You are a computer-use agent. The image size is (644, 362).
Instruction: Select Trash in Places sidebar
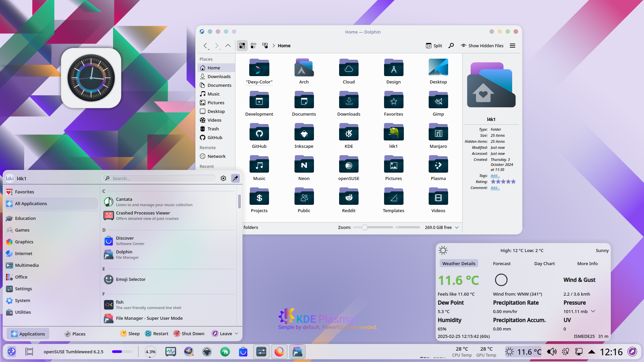click(x=216, y=129)
